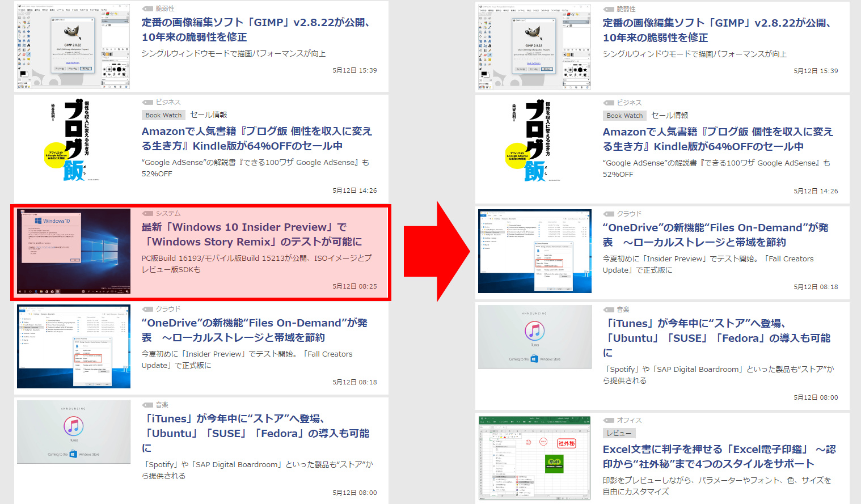The width and height of the screenshot is (861, 504).
Task: Open GIMP v2.8.22 headline in left list
Action: point(256,29)
